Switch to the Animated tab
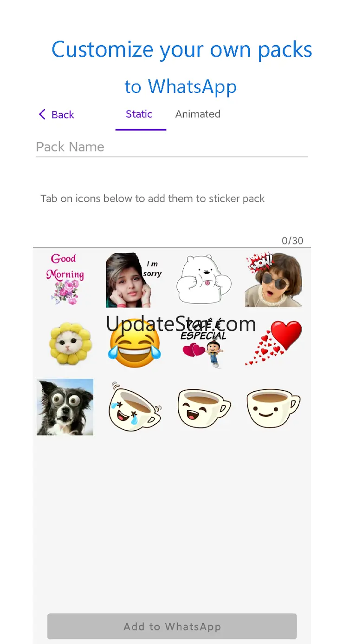362x644 pixels. tap(198, 114)
